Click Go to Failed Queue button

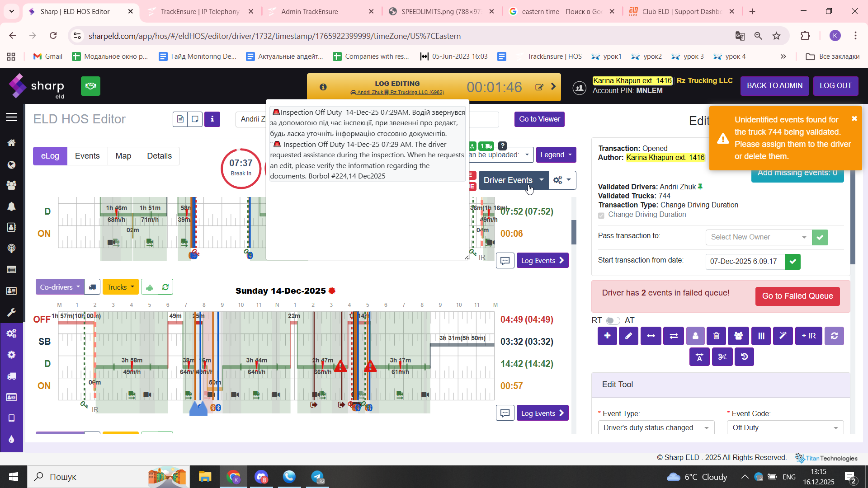(x=797, y=296)
